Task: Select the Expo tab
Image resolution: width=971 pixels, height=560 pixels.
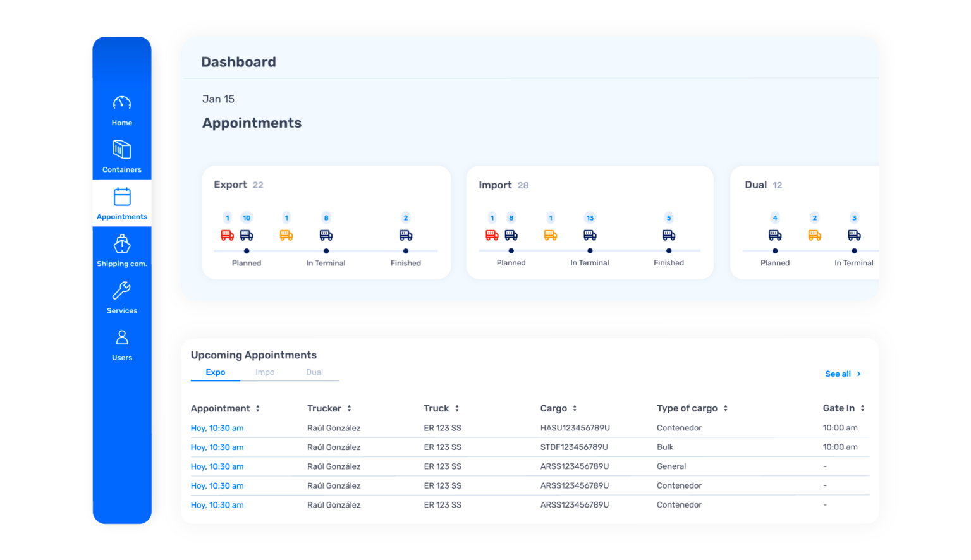Action: (216, 372)
